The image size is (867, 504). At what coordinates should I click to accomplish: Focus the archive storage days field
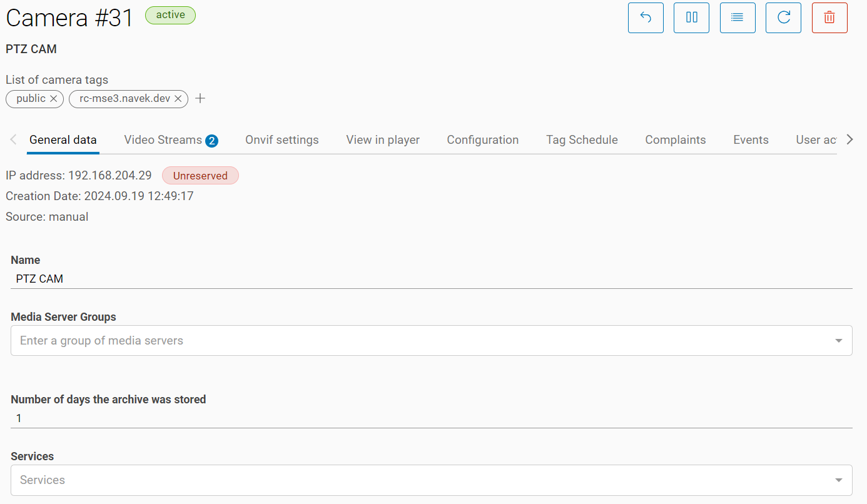pyautogui.click(x=431, y=418)
